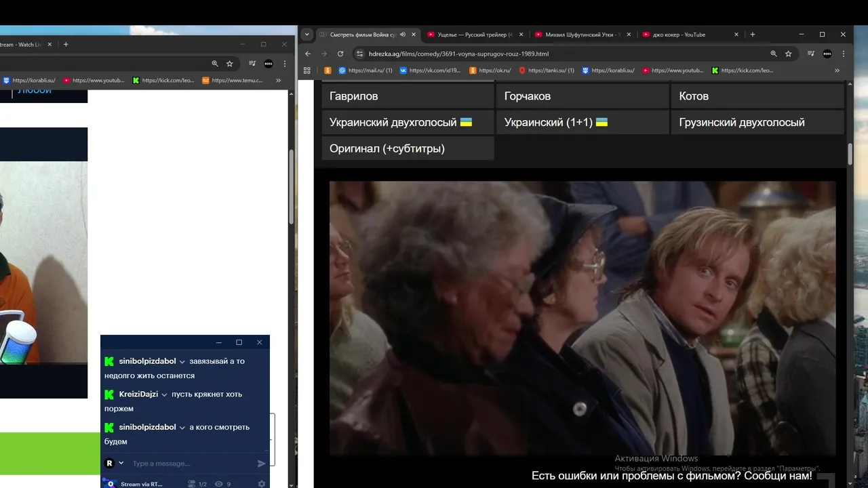The image size is (868, 488).
Task: Bookmark the page in left browser
Action: [x=230, y=64]
